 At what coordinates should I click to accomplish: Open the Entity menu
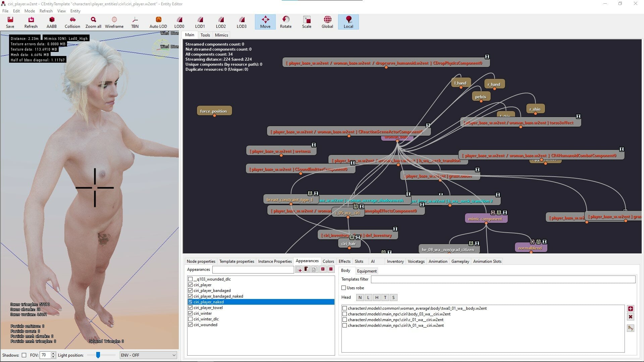tap(75, 11)
